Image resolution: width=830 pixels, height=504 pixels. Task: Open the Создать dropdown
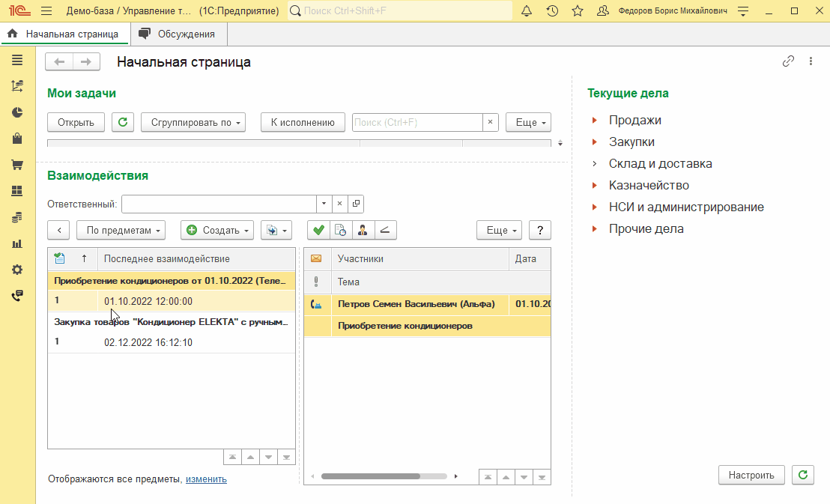point(217,230)
